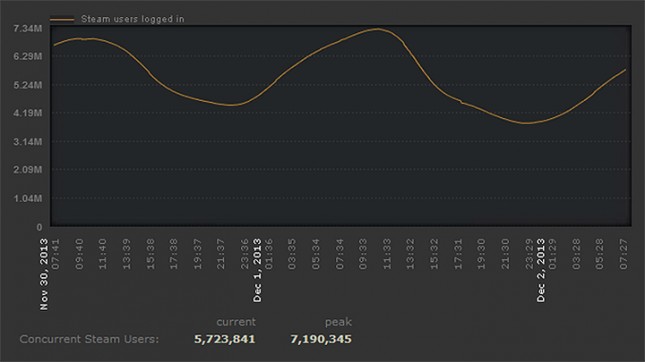Viewport: 645px width, 362px height.
Task: Click the 19:30 time label
Action: point(481,254)
